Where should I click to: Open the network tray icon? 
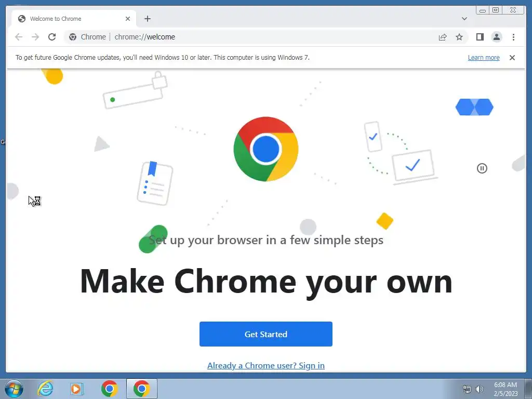[467, 389]
